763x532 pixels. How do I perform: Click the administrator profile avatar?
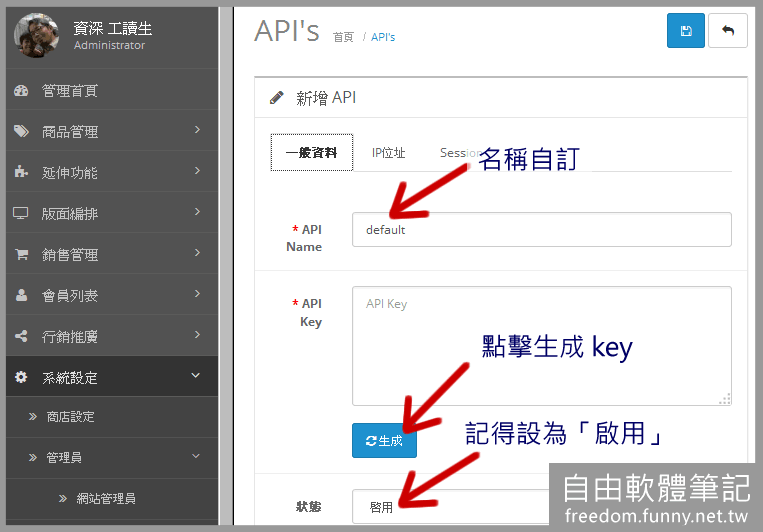coord(36,36)
